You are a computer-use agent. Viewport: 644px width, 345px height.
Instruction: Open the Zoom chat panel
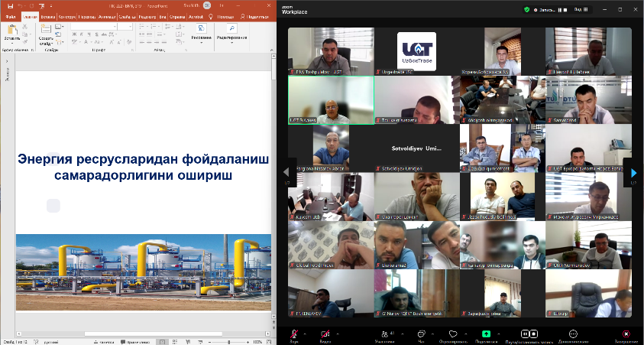(x=422, y=334)
